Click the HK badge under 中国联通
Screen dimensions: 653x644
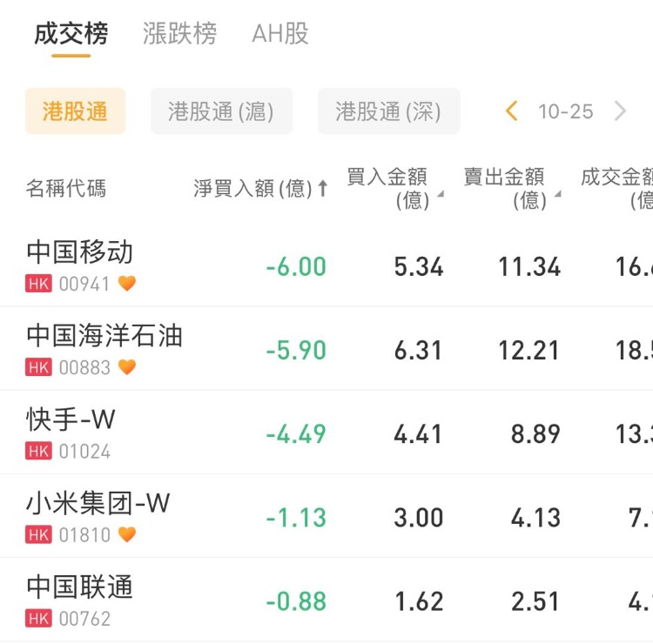38,619
